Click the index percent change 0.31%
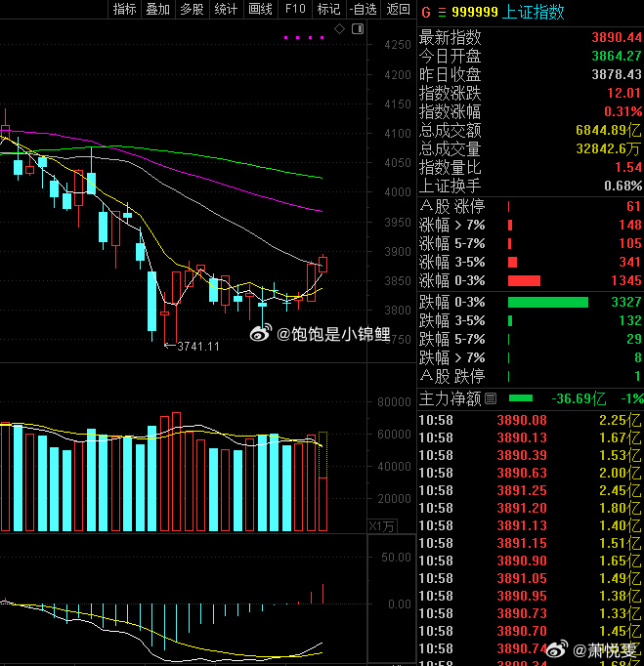644x666 pixels. tap(623, 111)
